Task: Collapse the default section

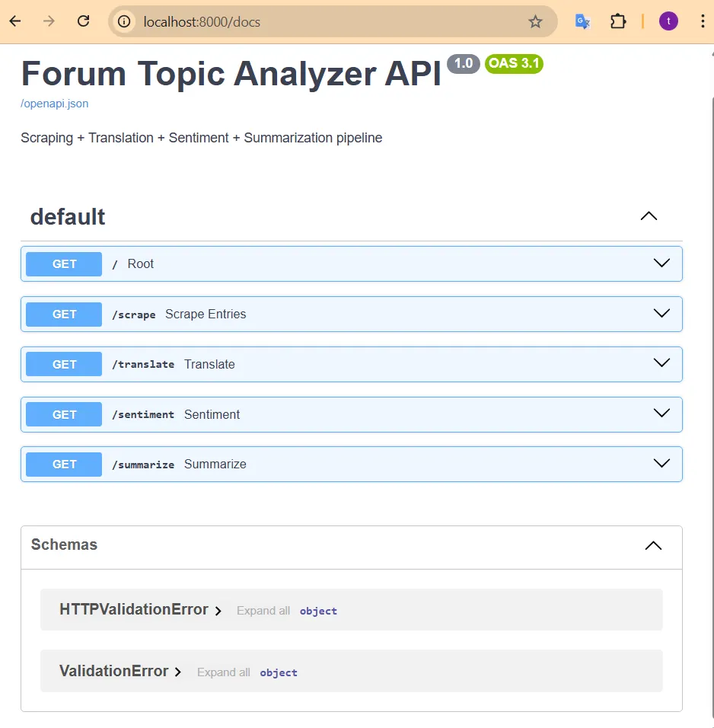Action: coord(649,216)
